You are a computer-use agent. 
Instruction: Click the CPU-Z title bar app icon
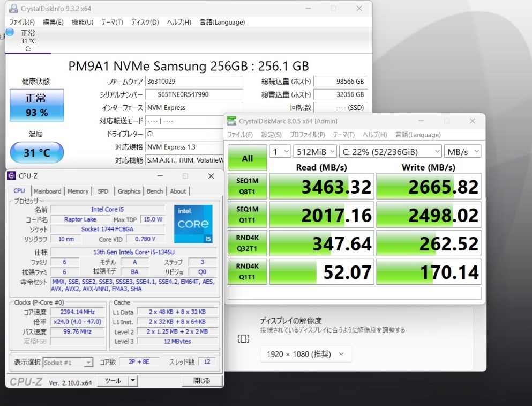(x=12, y=176)
